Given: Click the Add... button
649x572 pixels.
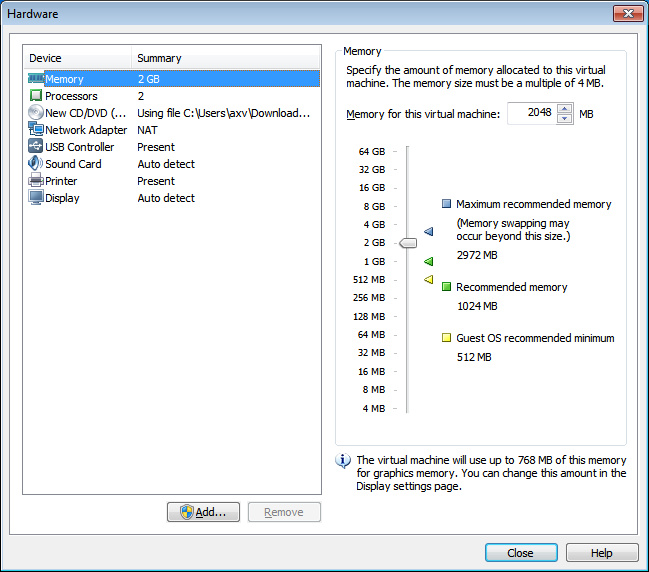Looking at the screenshot, I should [x=203, y=512].
